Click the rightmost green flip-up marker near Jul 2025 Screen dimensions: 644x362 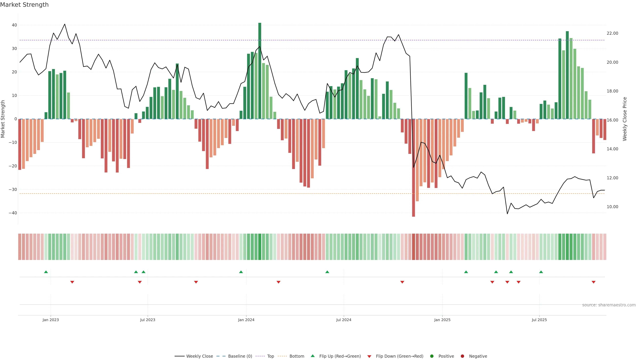coord(541,272)
